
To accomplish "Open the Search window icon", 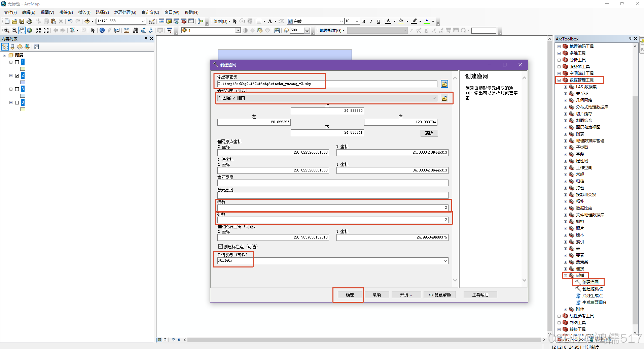I will tap(176, 21).
